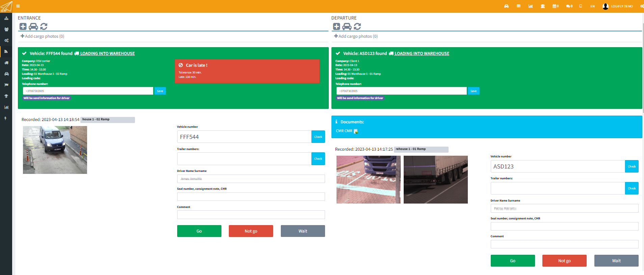Open the LOGIFLY DEMO user menu
This screenshot has width=644, height=275.
click(618, 6)
